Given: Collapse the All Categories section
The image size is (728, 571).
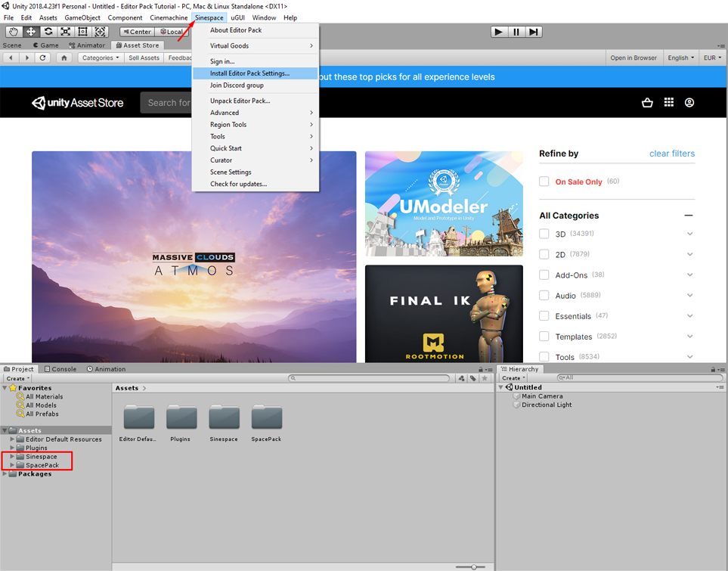Looking at the screenshot, I should [x=689, y=216].
